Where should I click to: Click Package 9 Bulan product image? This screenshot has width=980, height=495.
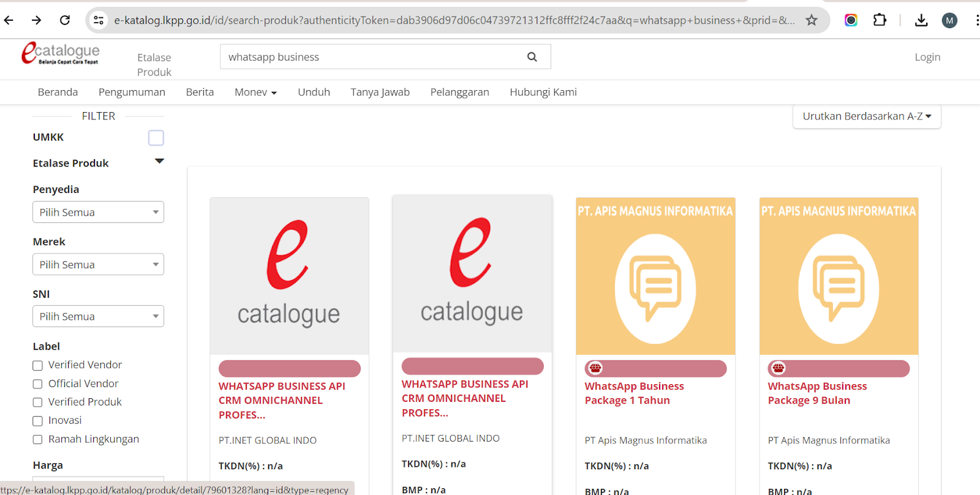point(839,276)
